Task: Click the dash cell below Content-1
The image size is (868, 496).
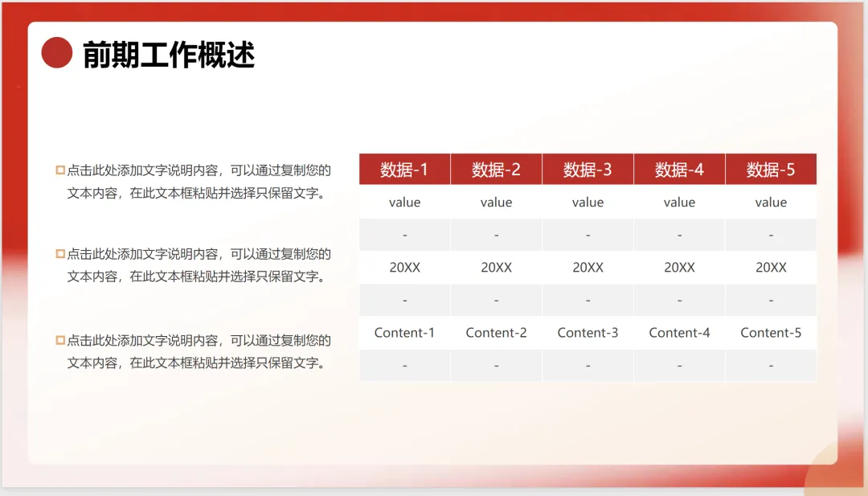Action: 404,365
